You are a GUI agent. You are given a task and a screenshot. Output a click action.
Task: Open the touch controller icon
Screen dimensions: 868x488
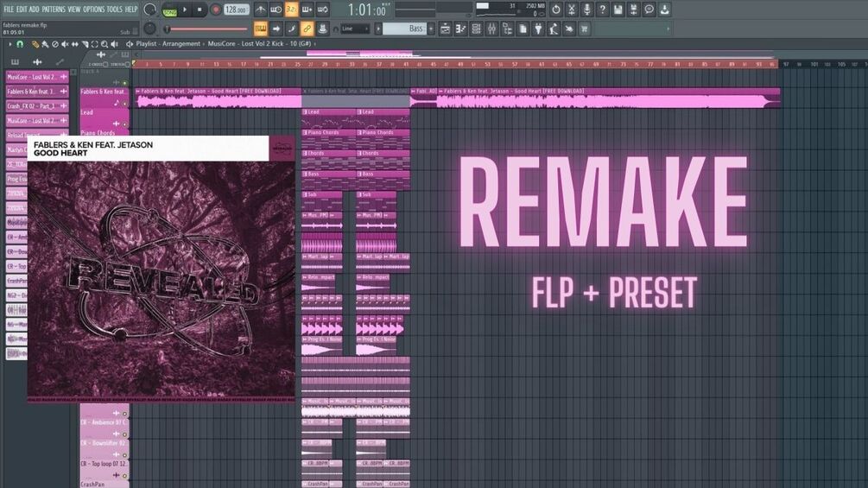(569, 29)
